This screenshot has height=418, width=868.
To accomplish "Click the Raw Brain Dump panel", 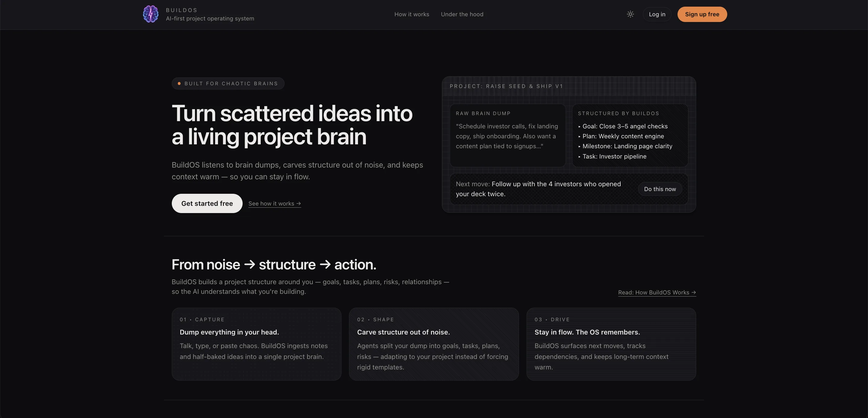I will [508, 135].
